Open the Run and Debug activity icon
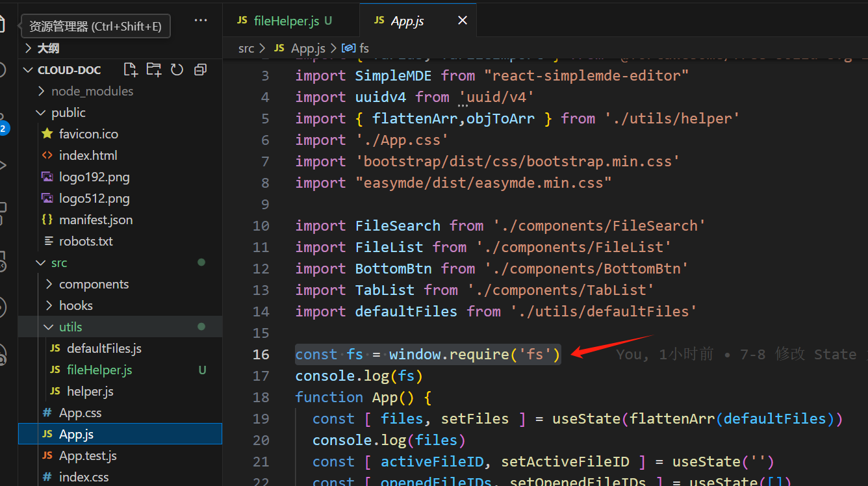The height and width of the screenshot is (486, 868). coord(3,165)
